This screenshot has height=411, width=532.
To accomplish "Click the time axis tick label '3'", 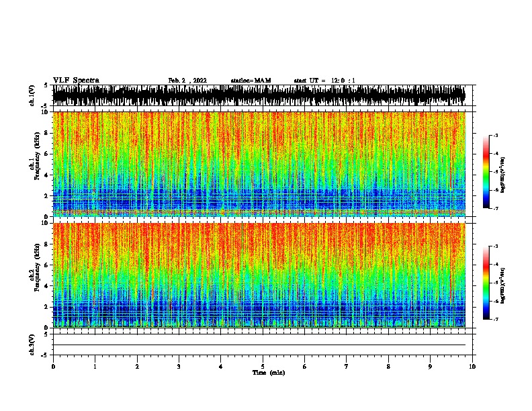I will pos(179,367).
